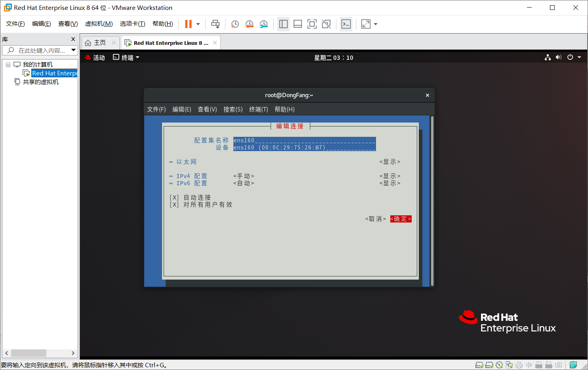Image resolution: width=588 pixels, height=370 pixels.
Task: Click the printer status icon
Action: click(x=519, y=365)
